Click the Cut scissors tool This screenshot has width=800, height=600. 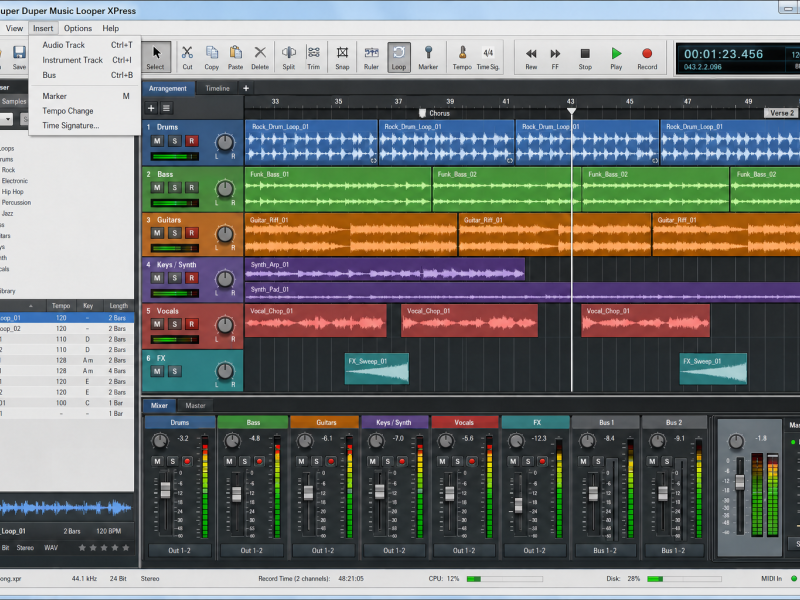187,58
